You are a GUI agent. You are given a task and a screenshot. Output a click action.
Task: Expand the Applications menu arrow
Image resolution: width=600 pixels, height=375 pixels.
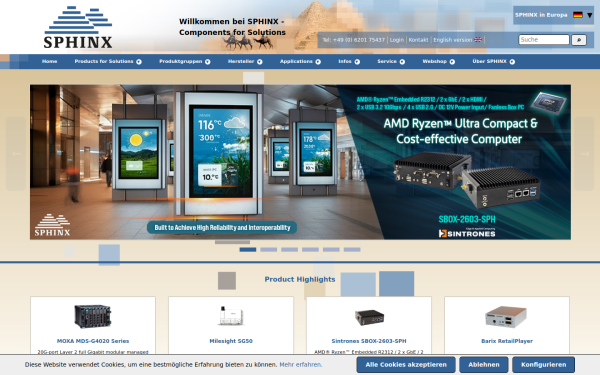click(x=318, y=62)
